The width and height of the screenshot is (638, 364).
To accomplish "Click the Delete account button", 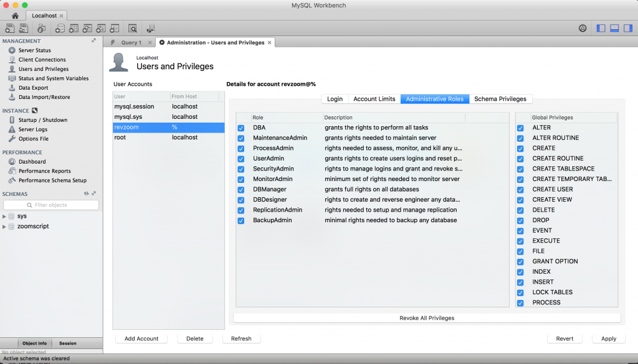I will [x=195, y=338].
